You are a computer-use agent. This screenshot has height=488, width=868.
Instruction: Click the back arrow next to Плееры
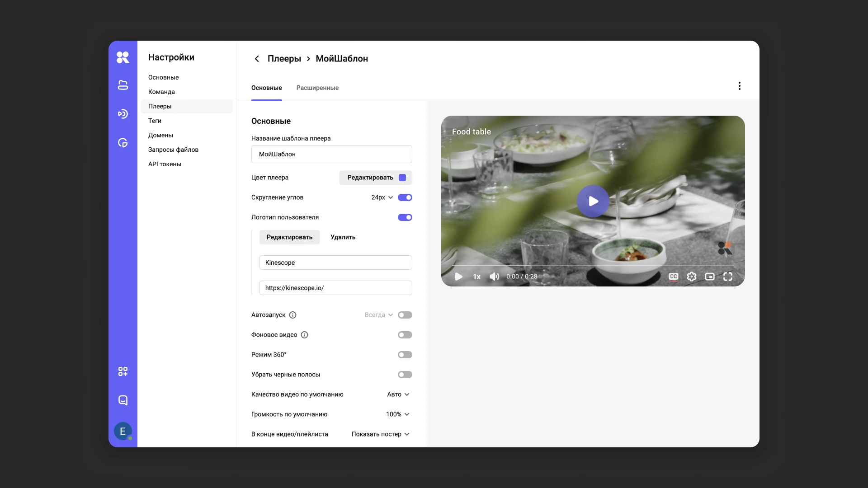(x=257, y=59)
